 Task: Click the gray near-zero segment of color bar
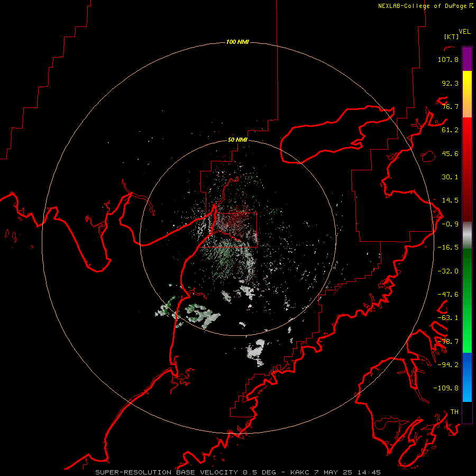pos(467,235)
